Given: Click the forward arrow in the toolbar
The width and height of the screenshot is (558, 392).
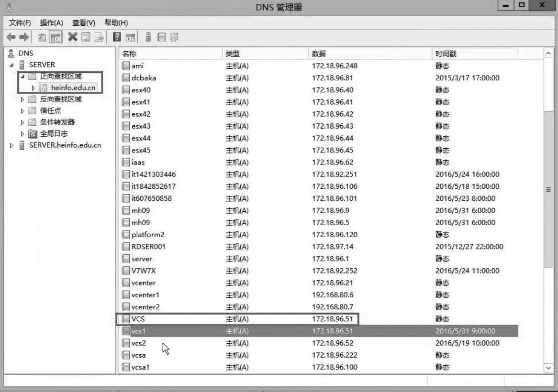Looking at the screenshot, I should [x=24, y=37].
